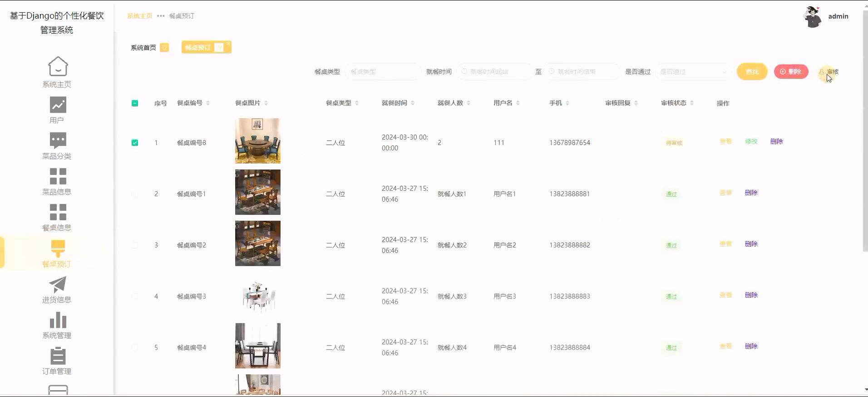Viewport: 868px width, 397px height.
Task: Sort table by 审核回复 column arrows
Action: point(636,103)
